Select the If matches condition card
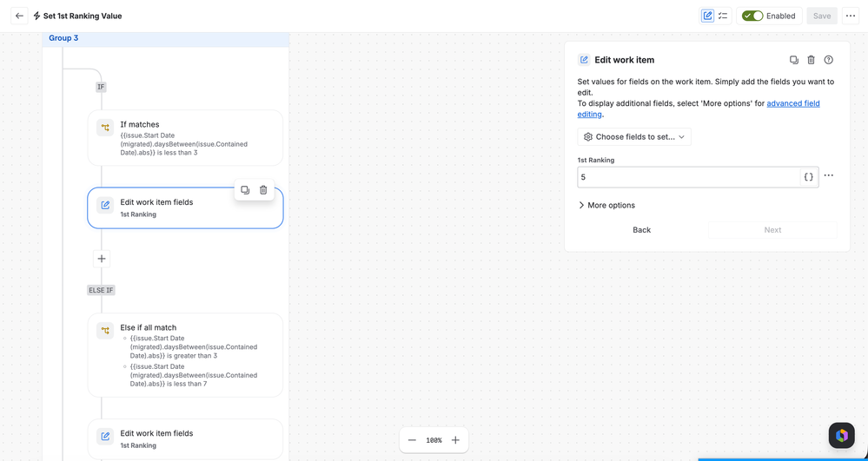 185,138
